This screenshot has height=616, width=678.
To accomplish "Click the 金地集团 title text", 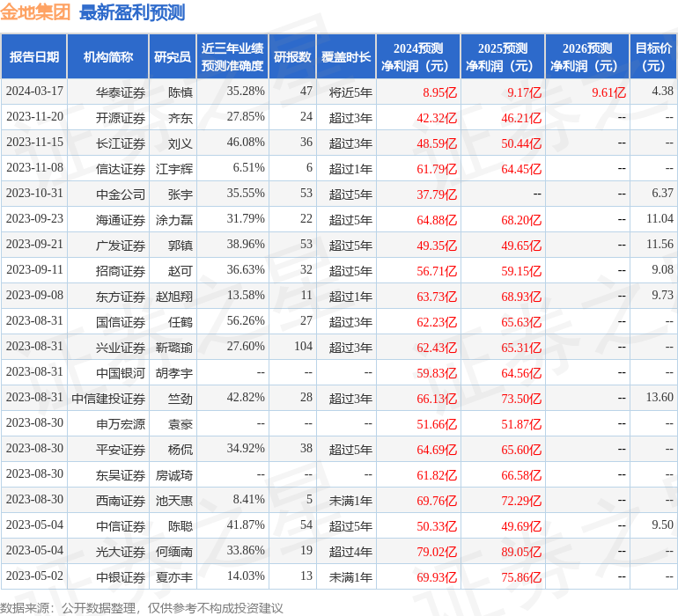I will point(35,11).
